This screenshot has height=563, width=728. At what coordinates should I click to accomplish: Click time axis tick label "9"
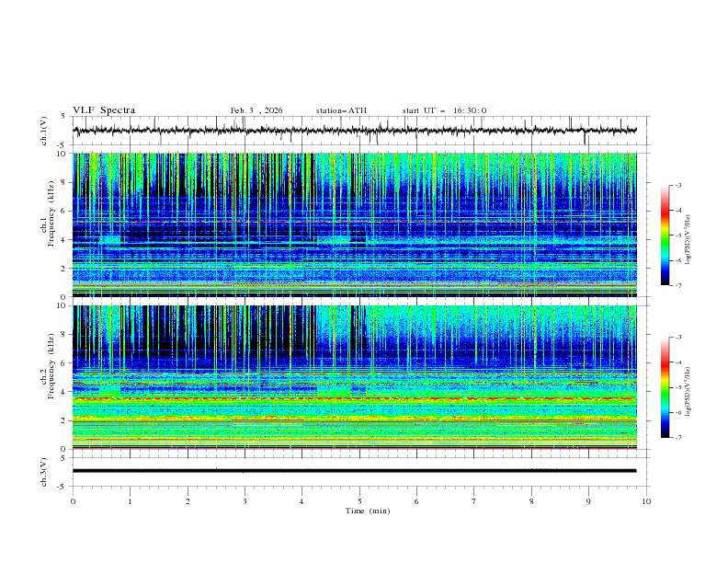click(x=588, y=501)
